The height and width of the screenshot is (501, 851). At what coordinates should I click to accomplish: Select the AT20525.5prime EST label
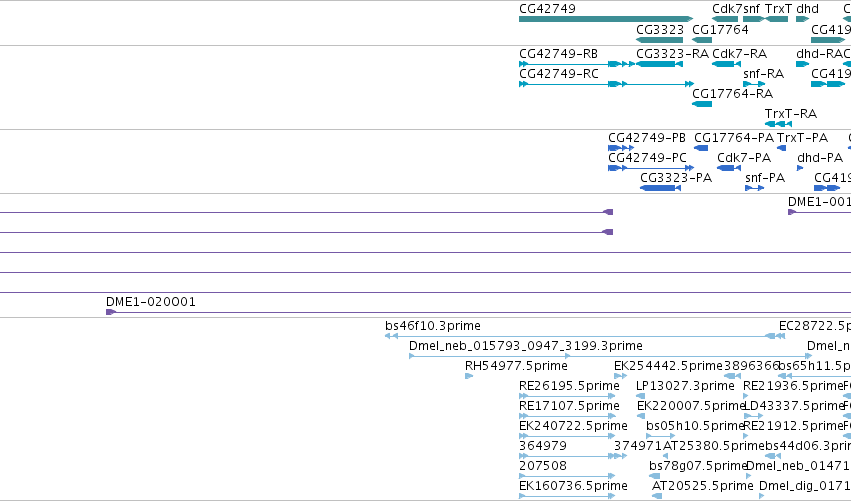(x=702, y=486)
